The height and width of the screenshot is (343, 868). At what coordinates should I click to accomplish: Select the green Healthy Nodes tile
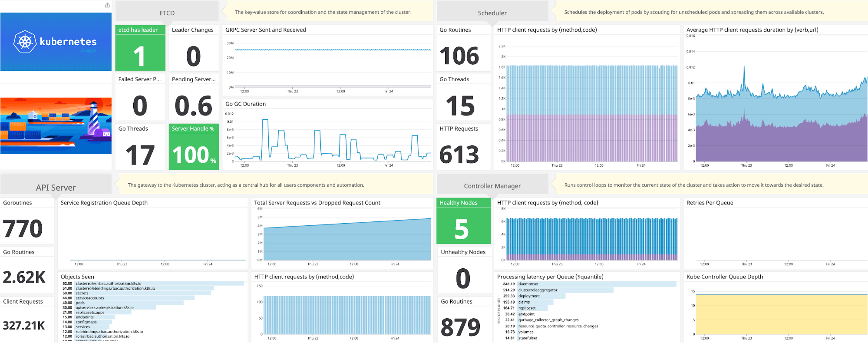click(463, 221)
